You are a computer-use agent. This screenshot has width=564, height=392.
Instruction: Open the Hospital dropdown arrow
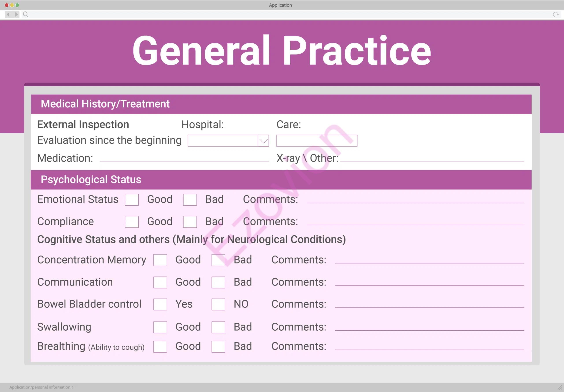tap(263, 141)
